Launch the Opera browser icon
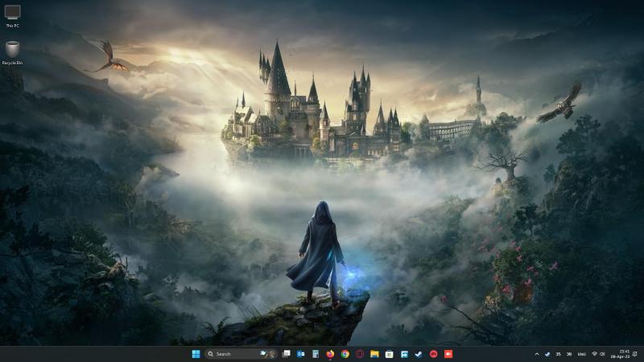 coord(360,354)
